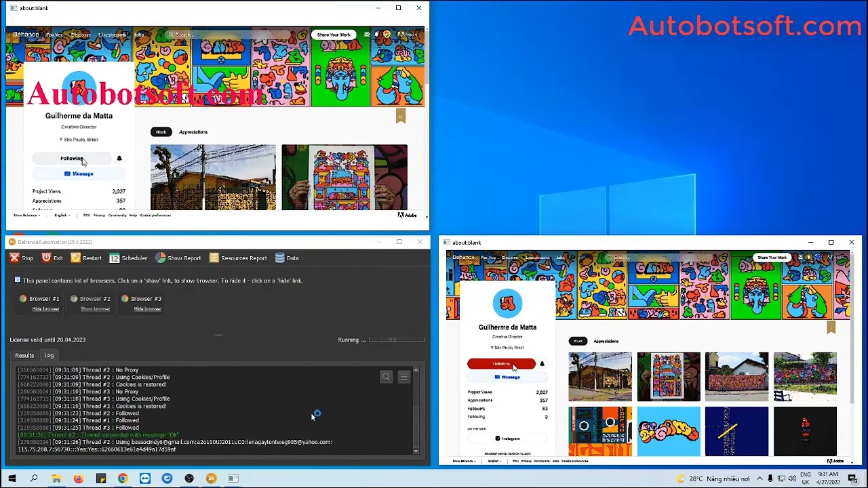Open the blue background character art thumbnail

point(669,432)
